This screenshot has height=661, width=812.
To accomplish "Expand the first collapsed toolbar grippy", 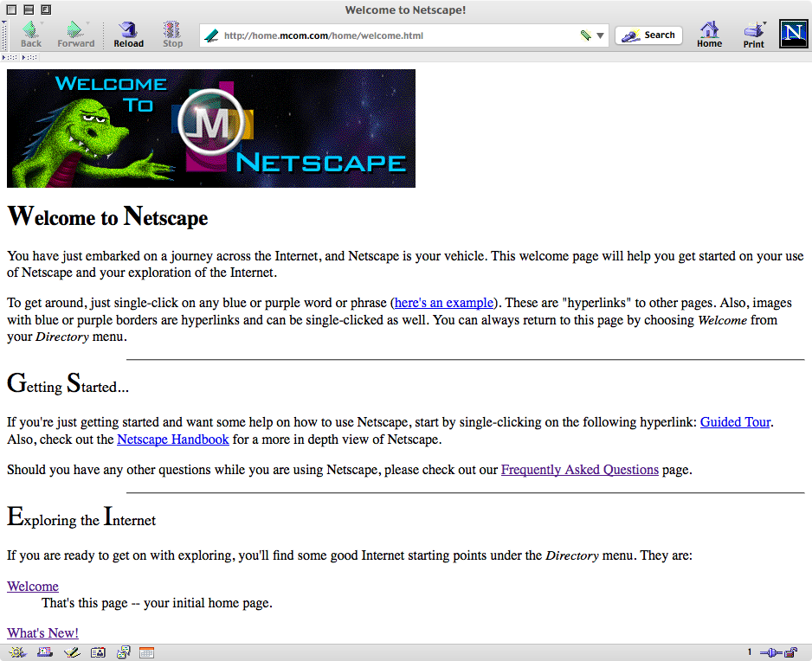I will point(10,57).
